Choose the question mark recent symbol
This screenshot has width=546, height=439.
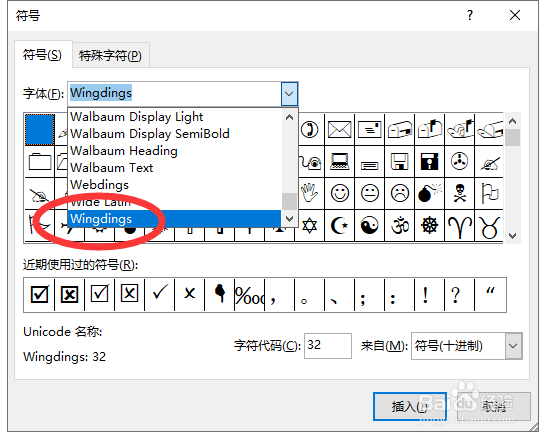(459, 295)
